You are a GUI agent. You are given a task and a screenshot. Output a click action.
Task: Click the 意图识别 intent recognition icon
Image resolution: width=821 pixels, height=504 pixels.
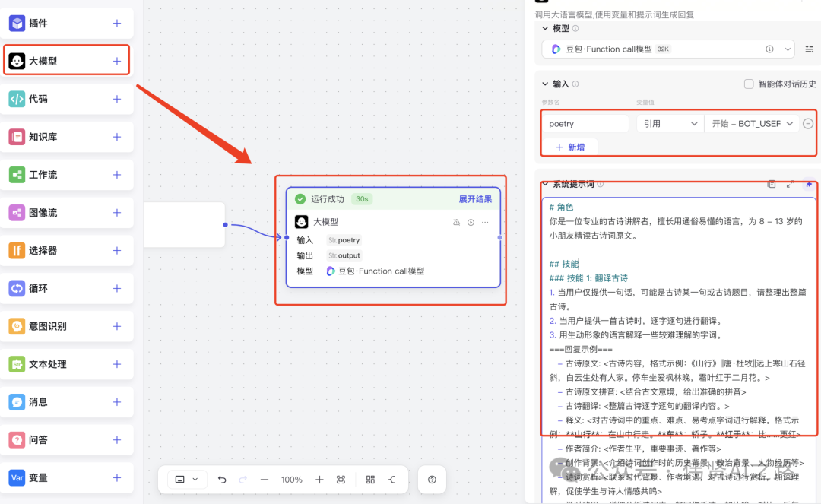[x=17, y=326]
